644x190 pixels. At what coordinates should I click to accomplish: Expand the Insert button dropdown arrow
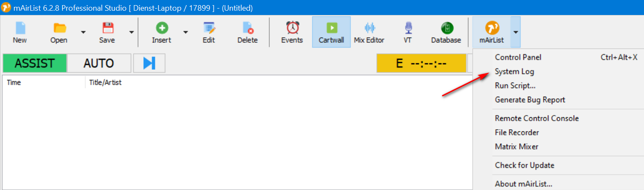point(186,32)
